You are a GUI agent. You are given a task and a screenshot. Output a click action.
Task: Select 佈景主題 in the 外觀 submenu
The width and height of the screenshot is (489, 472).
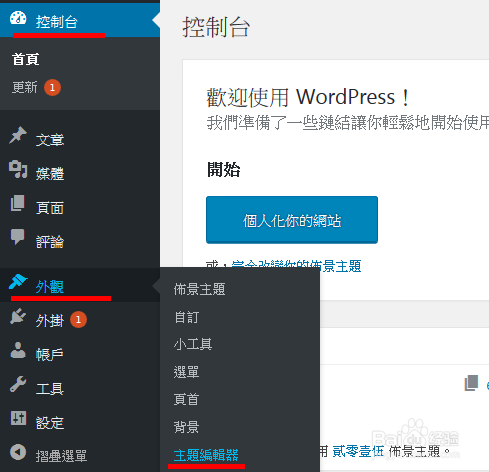click(x=199, y=289)
